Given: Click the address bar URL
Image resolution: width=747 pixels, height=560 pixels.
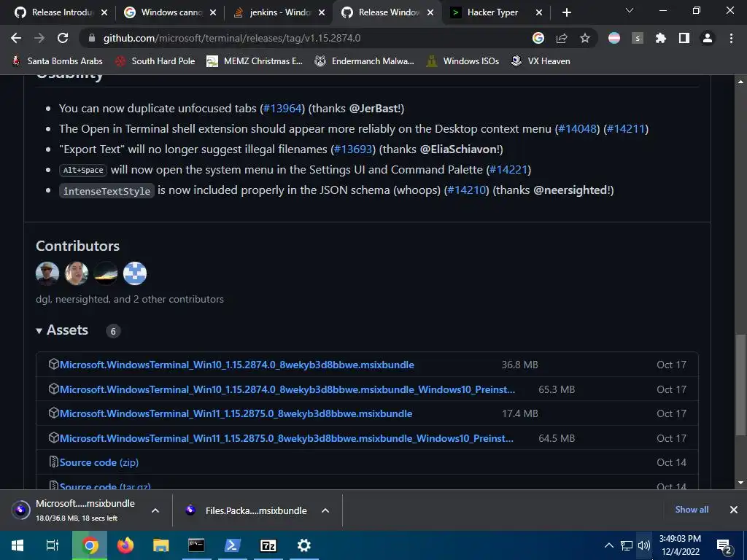Looking at the screenshot, I should 231,38.
